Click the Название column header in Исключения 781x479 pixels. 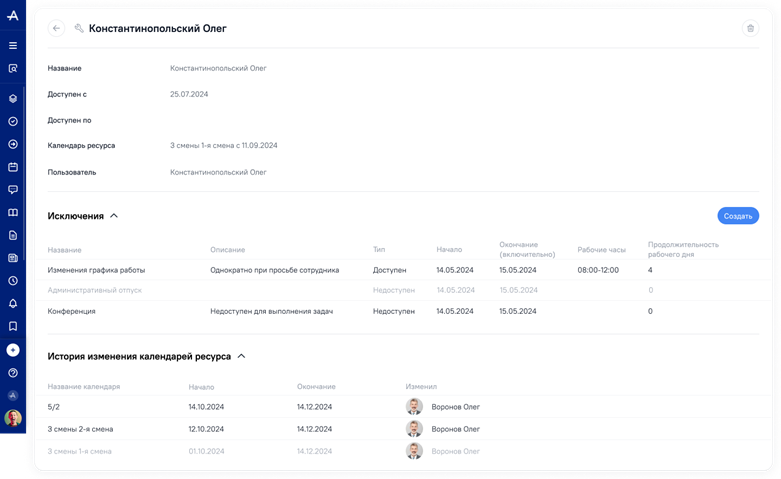[x=64, y=249]
